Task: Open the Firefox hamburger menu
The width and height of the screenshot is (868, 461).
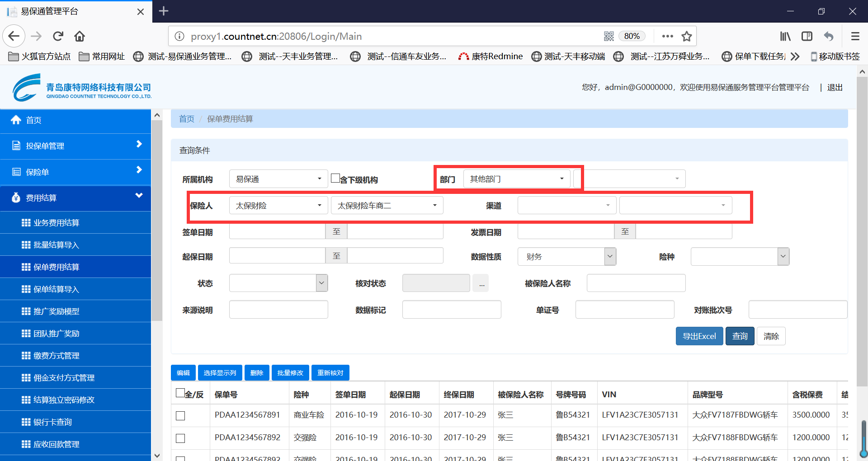Action: point(855,36)
